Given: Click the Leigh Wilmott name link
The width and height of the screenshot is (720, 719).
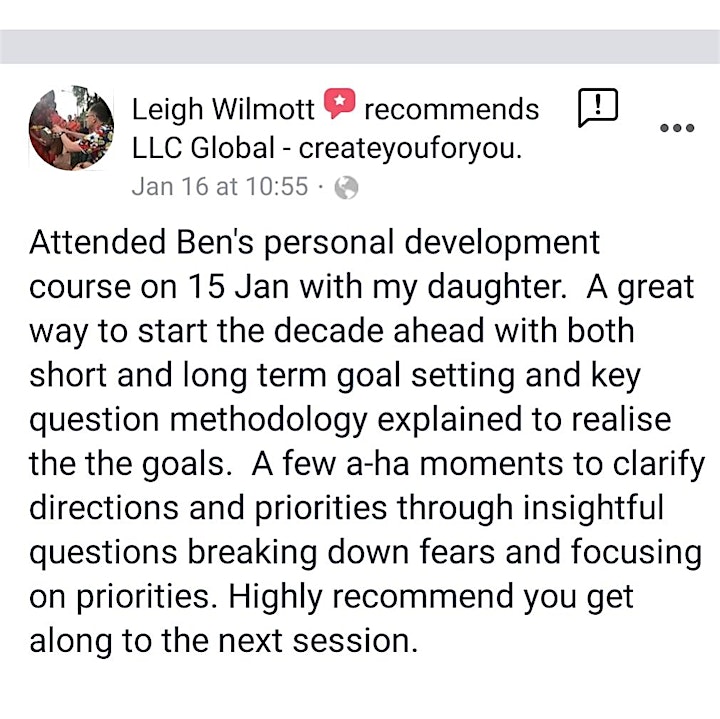Looking at the screenshot, I should [223, 109].
